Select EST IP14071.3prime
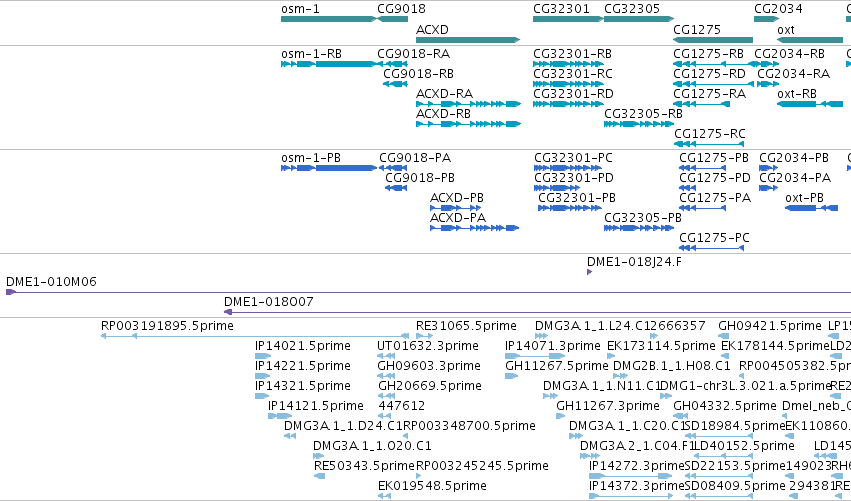The height and width of the screenshot is (501, 851). 534,356
